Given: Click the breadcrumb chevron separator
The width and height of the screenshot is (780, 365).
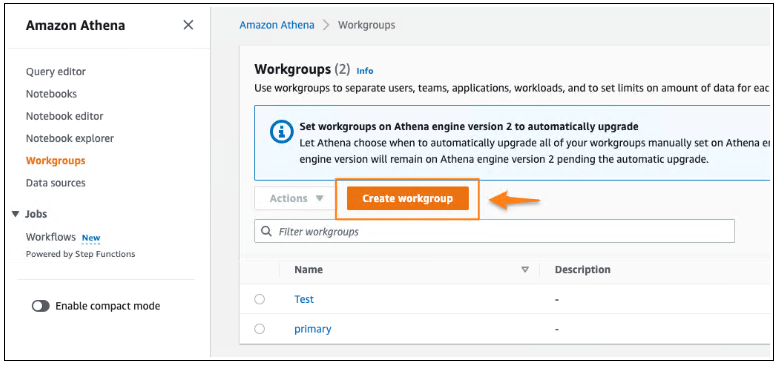Looking at the screenshot, I should click(x=326, y=25).
